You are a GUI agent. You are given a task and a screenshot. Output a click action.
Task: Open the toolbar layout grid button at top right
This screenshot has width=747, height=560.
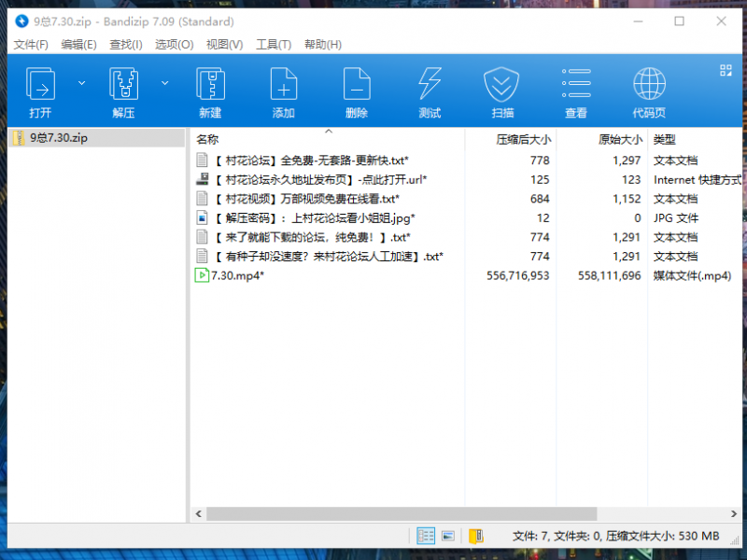(726, 71)
